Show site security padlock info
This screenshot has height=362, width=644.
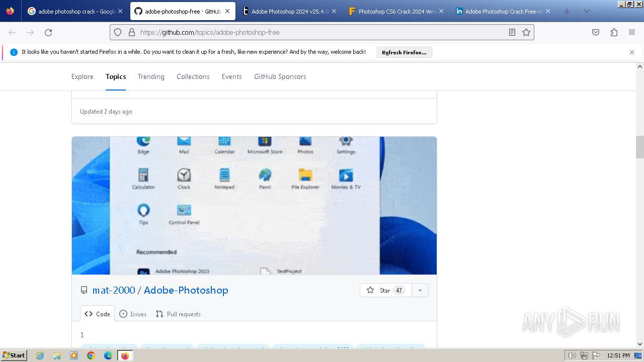132,32
